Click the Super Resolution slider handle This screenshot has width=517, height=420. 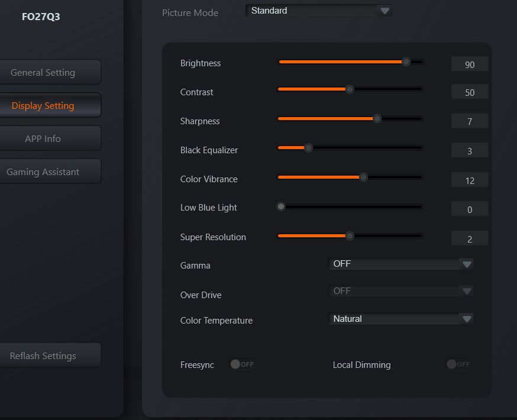point(350,235)
